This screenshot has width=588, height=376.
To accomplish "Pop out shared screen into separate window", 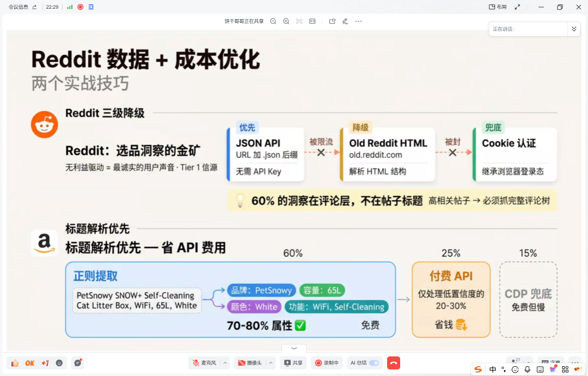I will point(332,21).
